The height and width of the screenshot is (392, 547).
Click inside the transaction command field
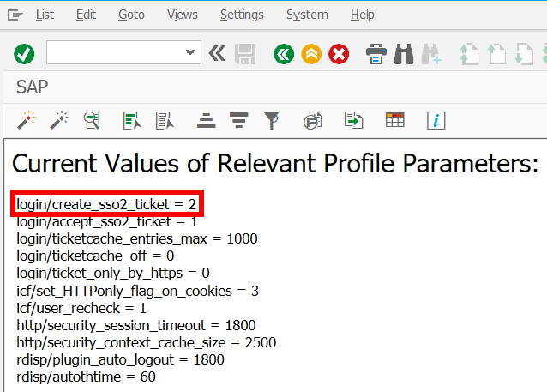116,54
